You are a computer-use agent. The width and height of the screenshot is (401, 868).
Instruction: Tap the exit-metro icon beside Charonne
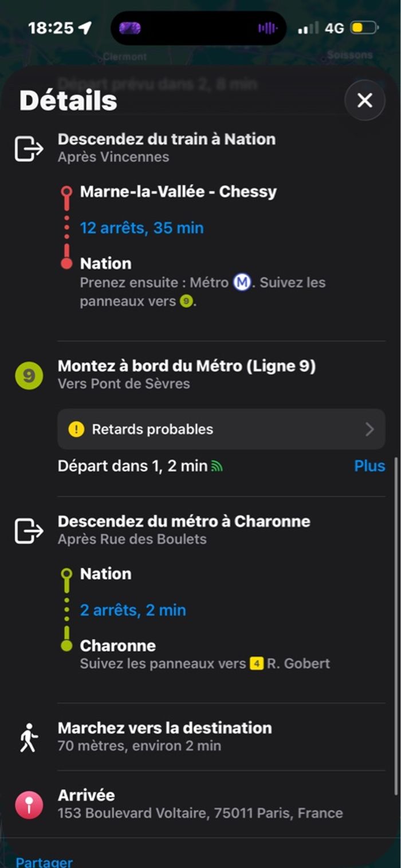(29, 531)
